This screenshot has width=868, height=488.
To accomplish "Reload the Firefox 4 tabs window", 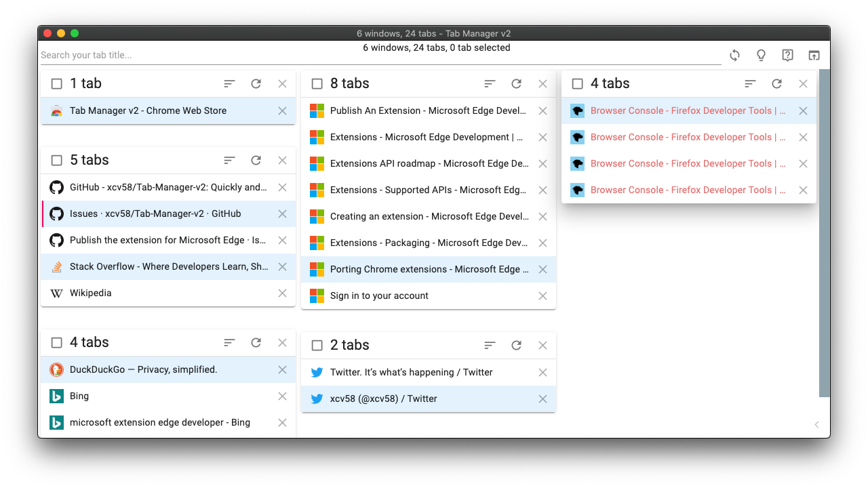I will (x=776, y=84).
